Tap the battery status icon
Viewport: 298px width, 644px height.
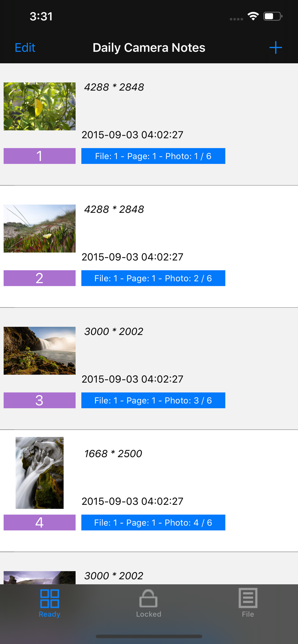272,16
